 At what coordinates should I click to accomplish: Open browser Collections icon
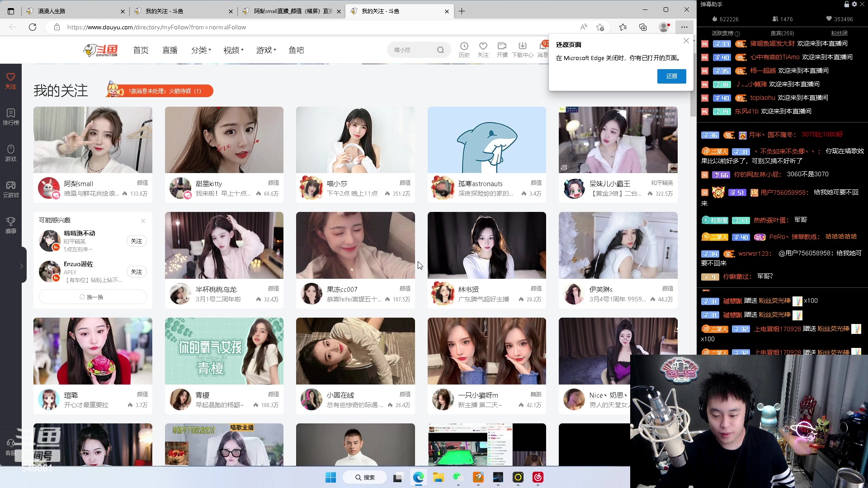pos(643,27)
